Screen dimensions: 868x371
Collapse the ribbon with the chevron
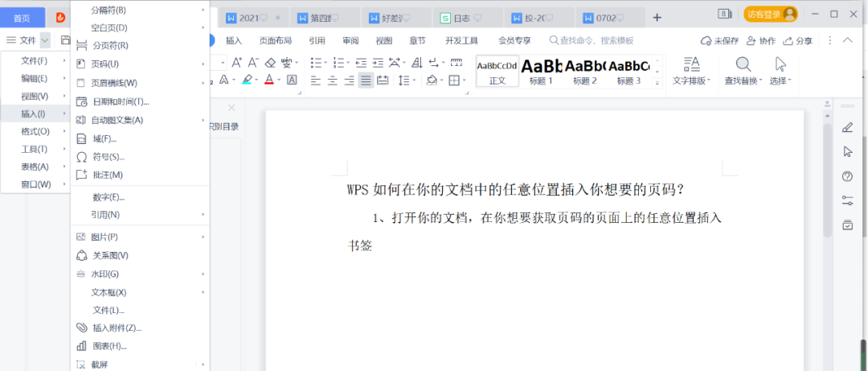pyautogui.click(x=848, y=40)
